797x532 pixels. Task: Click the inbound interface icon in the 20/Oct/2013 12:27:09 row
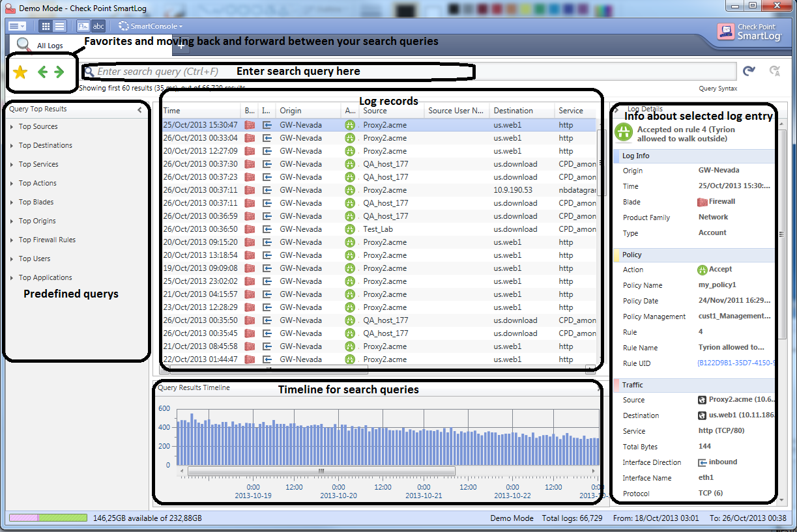click(x=267, y=151)
